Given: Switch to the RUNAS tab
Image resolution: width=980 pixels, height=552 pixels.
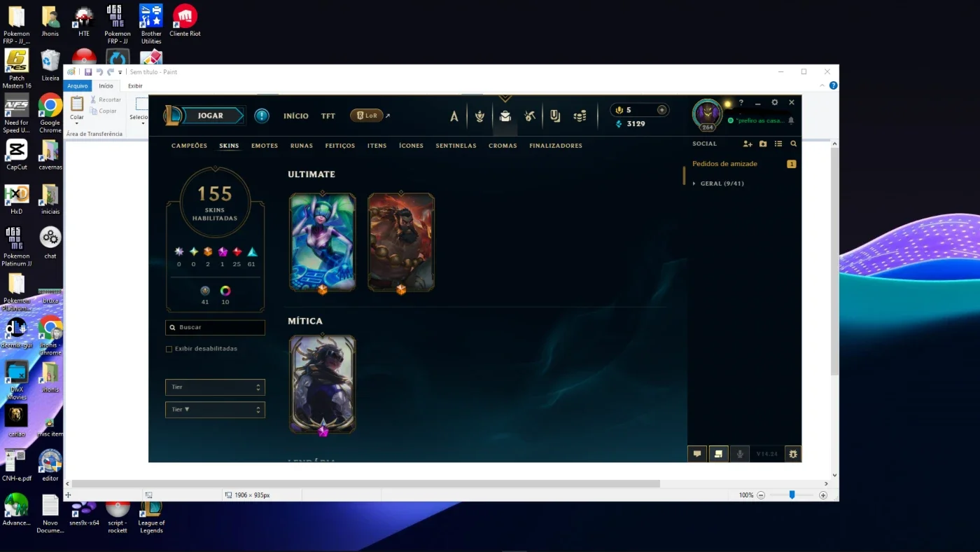Looking at the screenshot, I should coord(302,146).
